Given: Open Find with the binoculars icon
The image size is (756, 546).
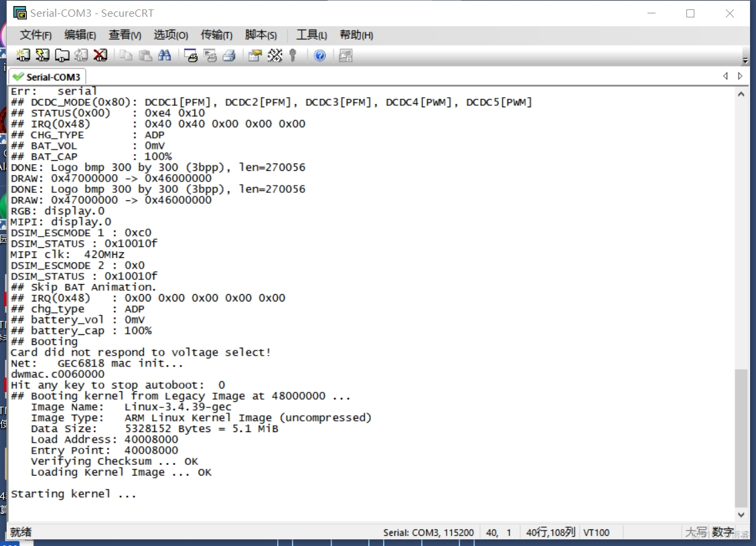Looking at the screenshot, I should coord(165,56).
